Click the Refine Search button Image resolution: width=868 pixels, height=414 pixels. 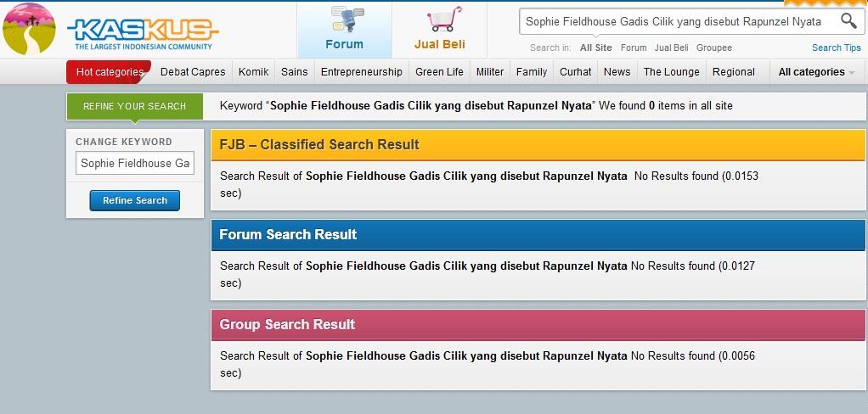pos(134,201)
